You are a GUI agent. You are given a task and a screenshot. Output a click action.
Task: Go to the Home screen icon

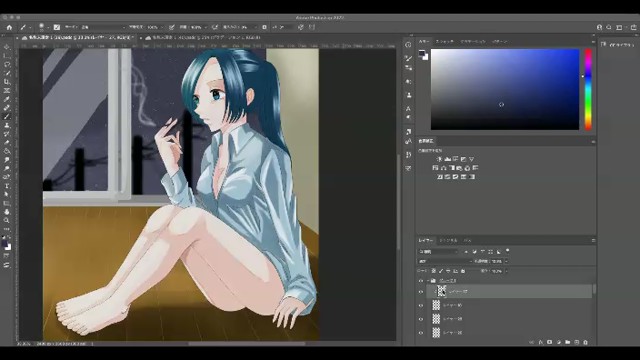click(x=9, y=27)
